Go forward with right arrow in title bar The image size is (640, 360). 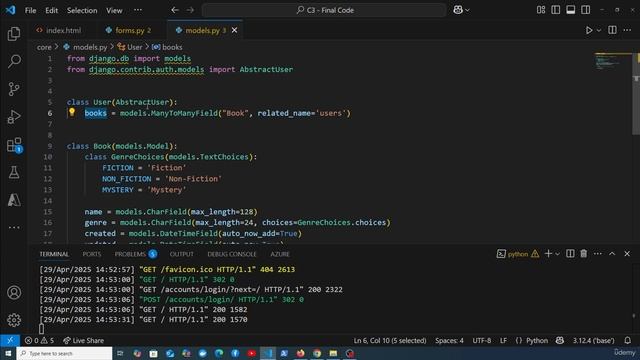click(190, 10)
